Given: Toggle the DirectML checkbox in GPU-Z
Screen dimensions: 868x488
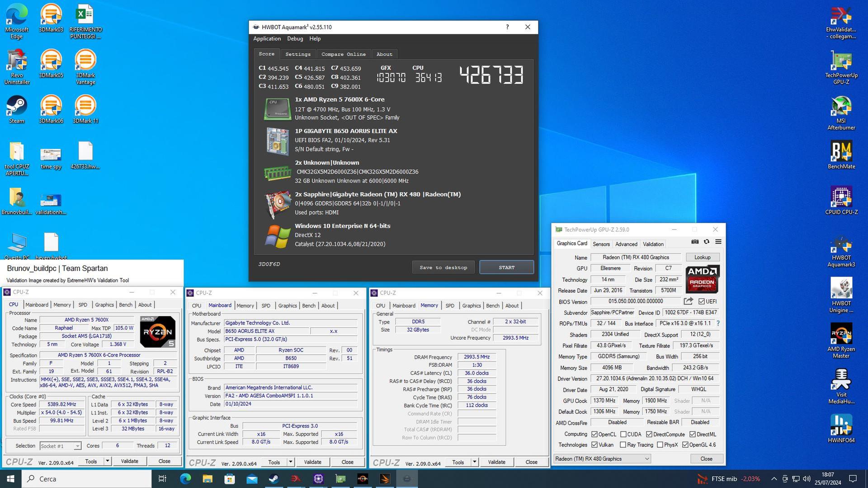Looking at the screenshot, I should pyautogui.click(x=693, y=434).
